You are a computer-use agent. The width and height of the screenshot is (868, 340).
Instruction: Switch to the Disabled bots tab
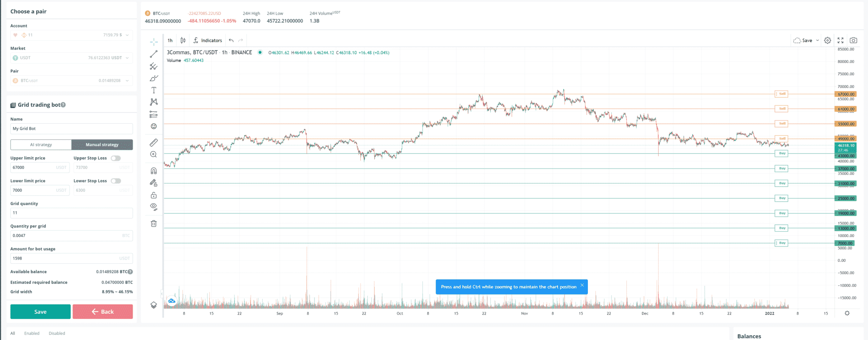(57, 334)
